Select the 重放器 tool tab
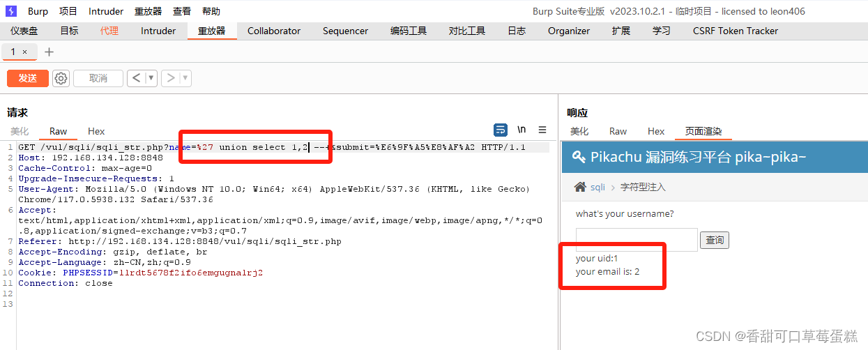Screen dimensions: 868x350 tap(212, 31)
